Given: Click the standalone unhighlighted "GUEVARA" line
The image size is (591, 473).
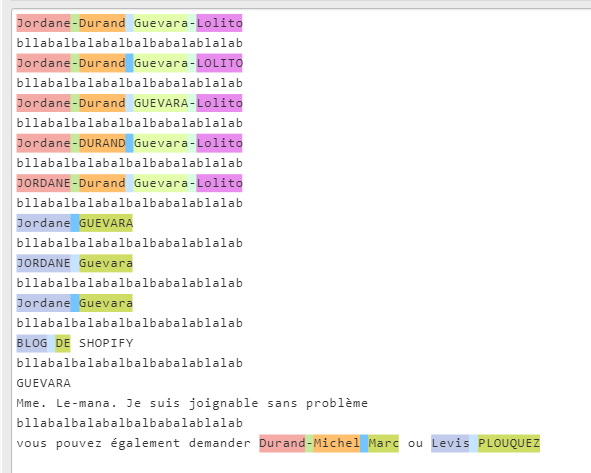Looking at the screenshot, I should (x=43, y=383).
